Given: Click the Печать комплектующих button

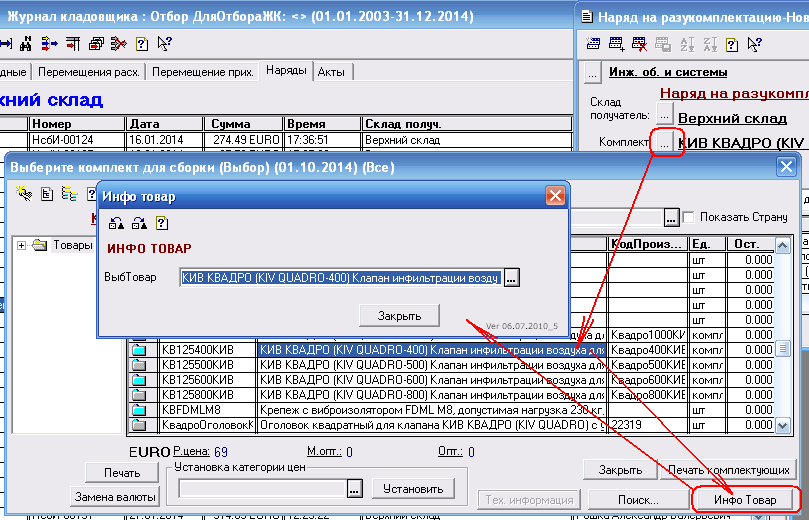Looking at the screenshot, I should click(x=729, y=470).
